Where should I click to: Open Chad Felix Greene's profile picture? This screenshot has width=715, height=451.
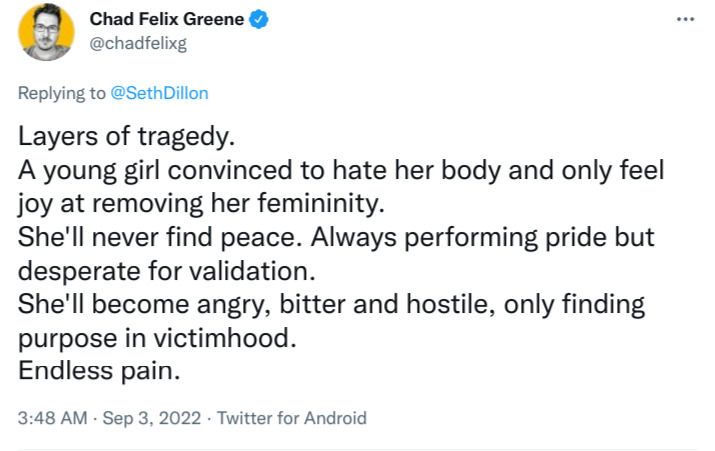click(45, 33)
